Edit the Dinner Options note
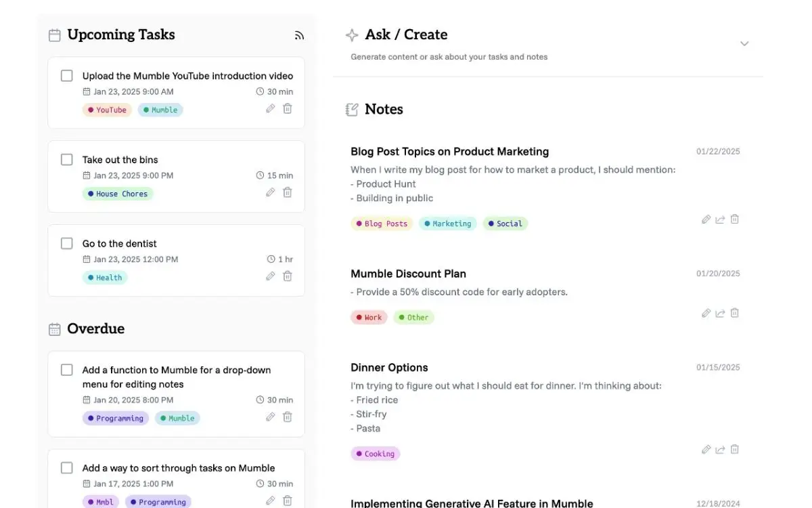This screenshot has height=508, width=812. [706, 450]
